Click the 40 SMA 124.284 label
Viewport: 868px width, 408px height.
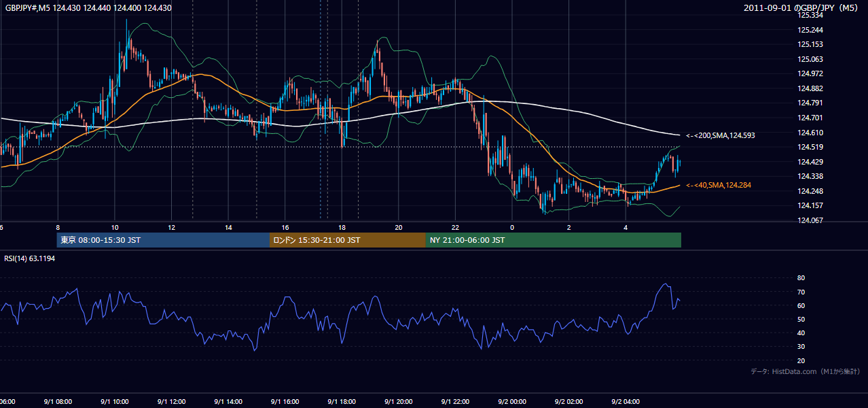click(719, 185)
